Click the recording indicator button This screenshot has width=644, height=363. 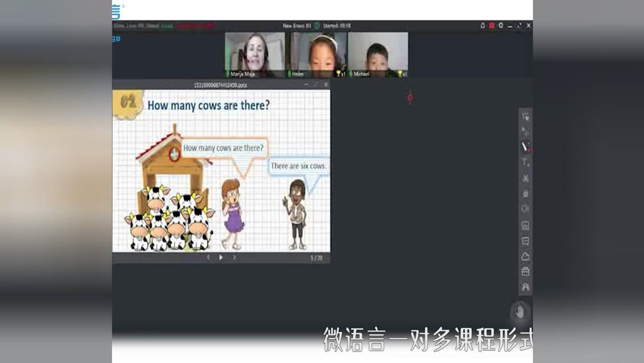click(491, 26)
